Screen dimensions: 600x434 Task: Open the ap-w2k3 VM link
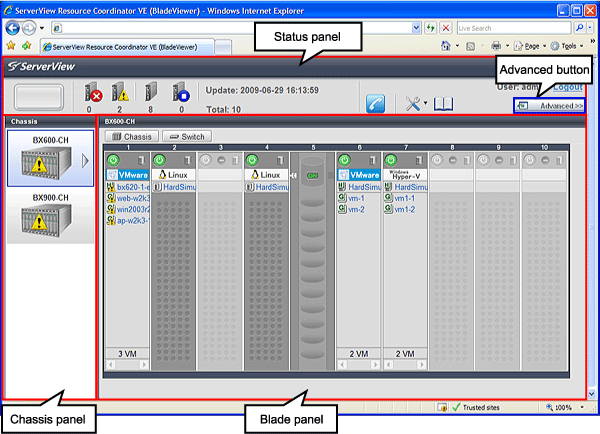133,220
